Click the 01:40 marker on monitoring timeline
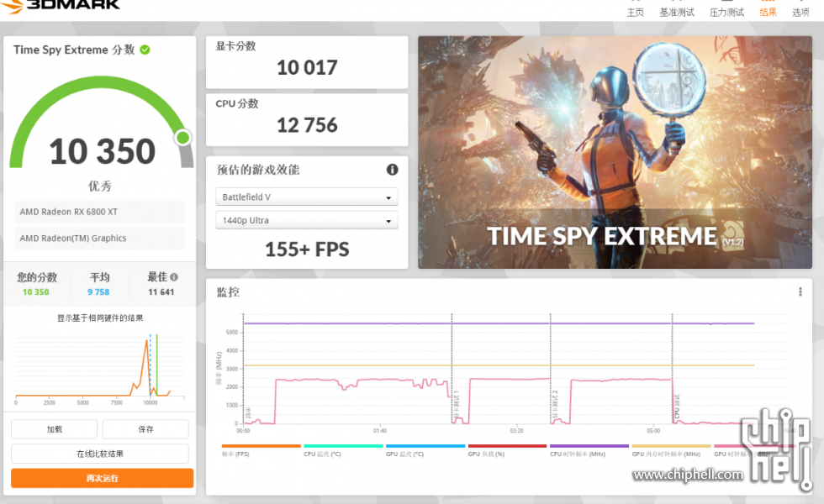 coord(380,430)
